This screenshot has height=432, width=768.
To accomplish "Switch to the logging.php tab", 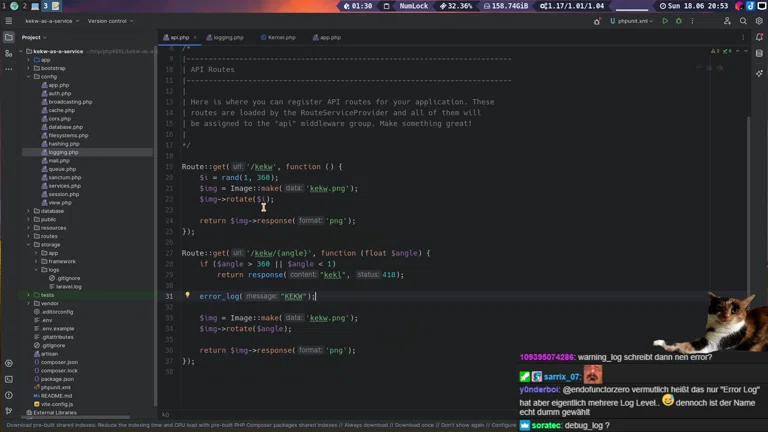I will click(x=225, y=37).
